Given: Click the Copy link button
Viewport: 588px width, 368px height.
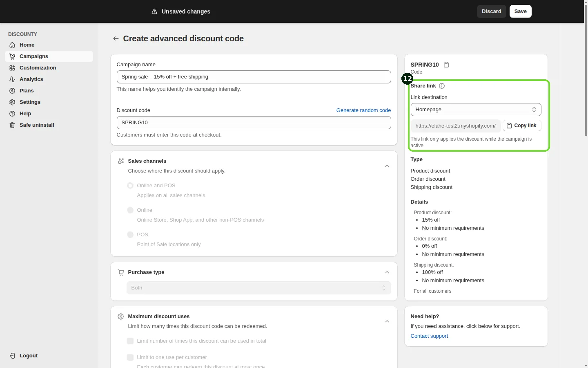Looking at the screenshot, I should (521, 126).
